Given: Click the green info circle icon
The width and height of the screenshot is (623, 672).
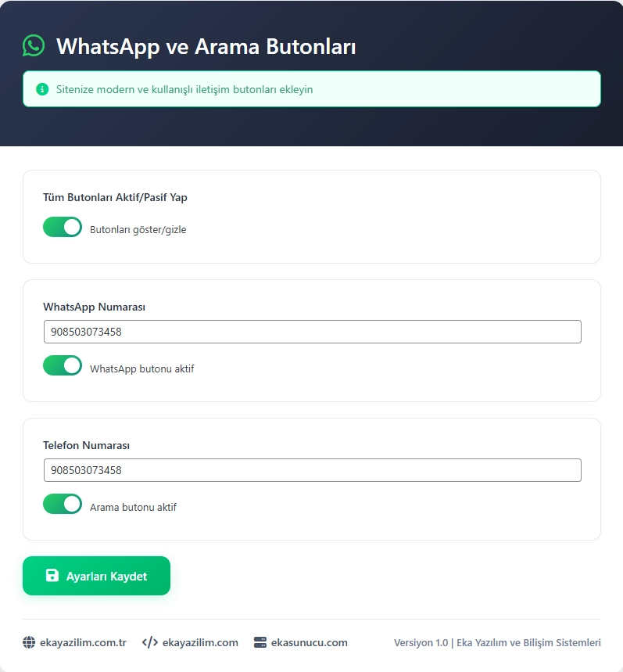Looking at the screenshot, I should [x=42, y=89].
